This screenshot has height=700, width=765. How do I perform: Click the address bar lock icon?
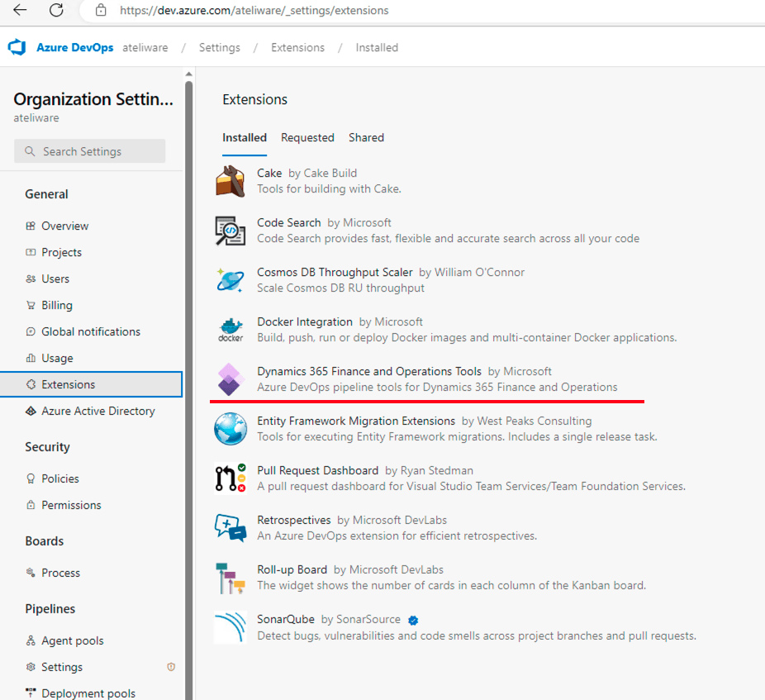click(101, 10)
